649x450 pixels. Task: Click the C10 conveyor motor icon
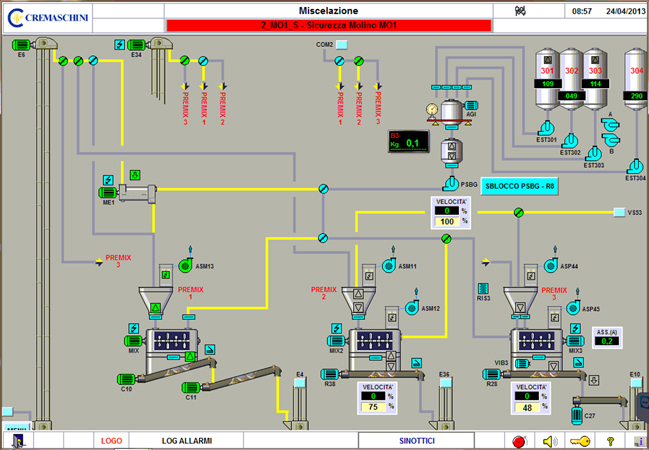126,375
